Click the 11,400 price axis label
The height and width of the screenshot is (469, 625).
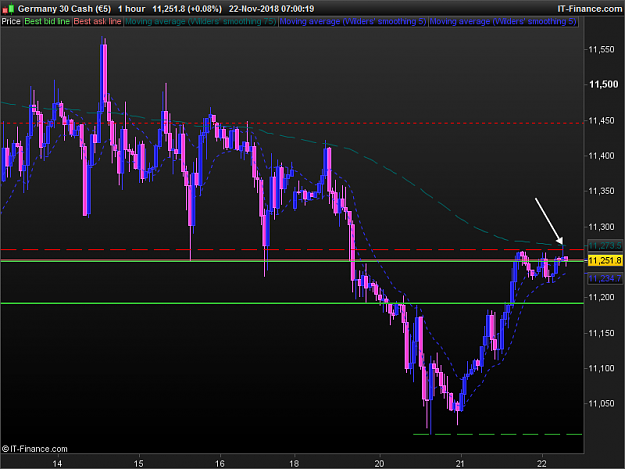pyautogui.click(x=601, y=156)
